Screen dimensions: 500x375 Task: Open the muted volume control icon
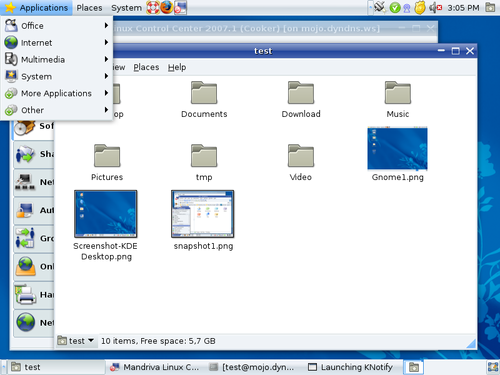click(435, 7)
